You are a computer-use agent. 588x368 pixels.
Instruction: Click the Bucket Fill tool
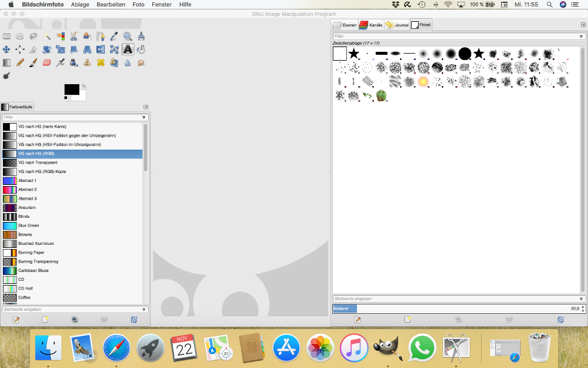141,49
